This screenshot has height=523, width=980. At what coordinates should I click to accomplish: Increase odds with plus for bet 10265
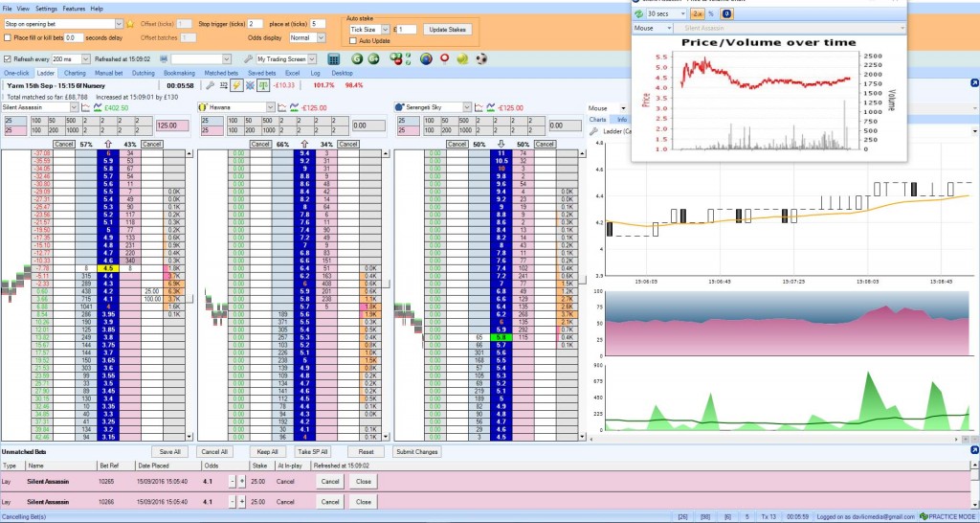[242, 482]
